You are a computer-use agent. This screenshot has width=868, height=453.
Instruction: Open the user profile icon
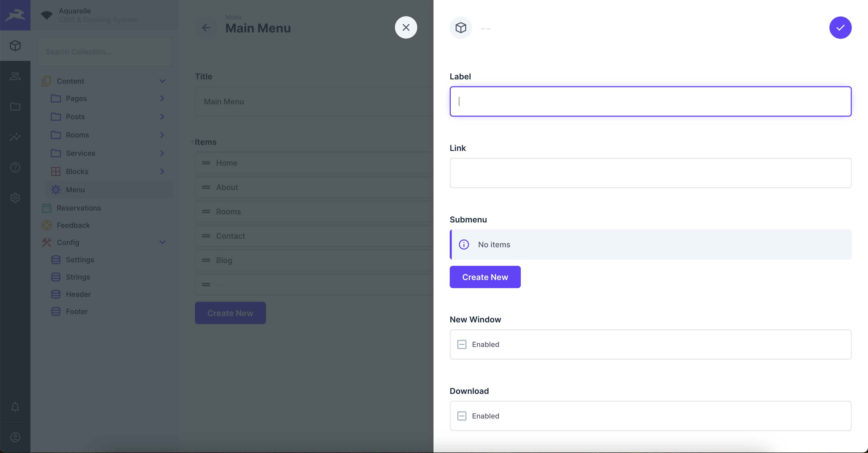pyautogui.click(x=15, y=437)
